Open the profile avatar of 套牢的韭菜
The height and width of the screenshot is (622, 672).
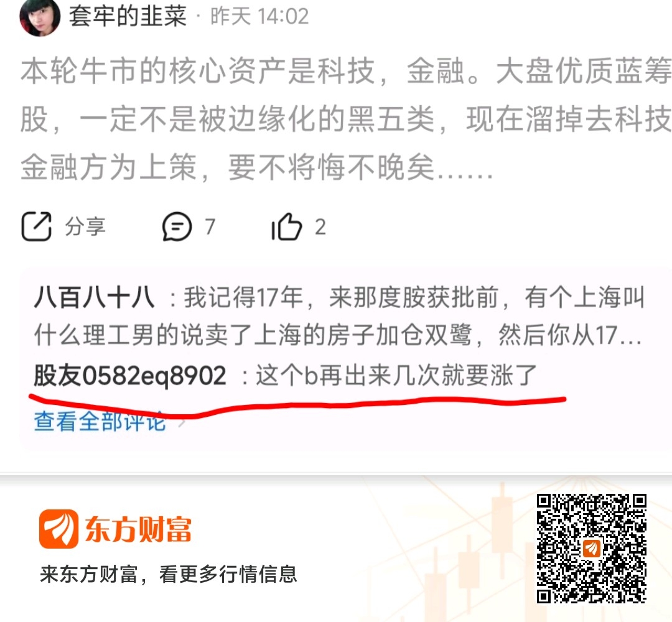point(40,17)
